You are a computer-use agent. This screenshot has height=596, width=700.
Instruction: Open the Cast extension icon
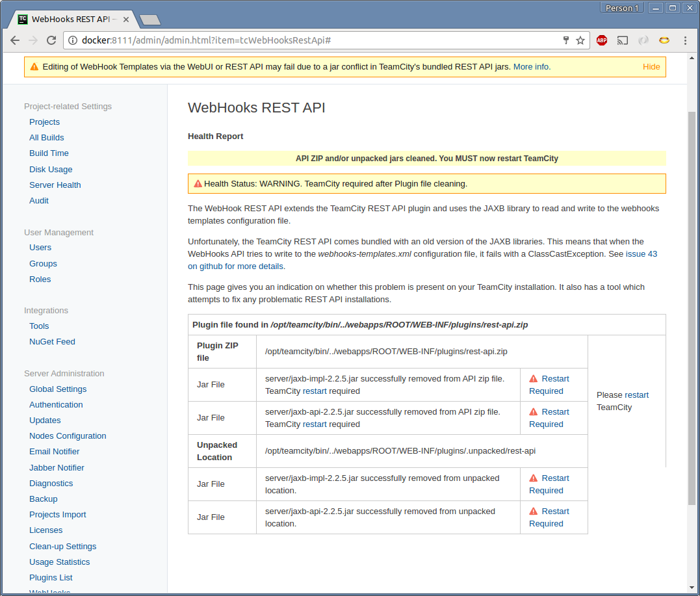click(x=622, y=41)
